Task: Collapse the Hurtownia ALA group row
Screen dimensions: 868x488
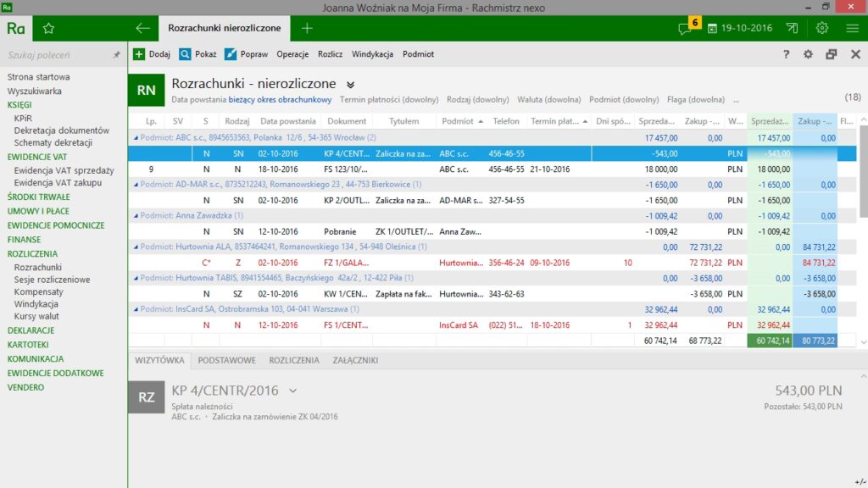Action: coord(136,247)
